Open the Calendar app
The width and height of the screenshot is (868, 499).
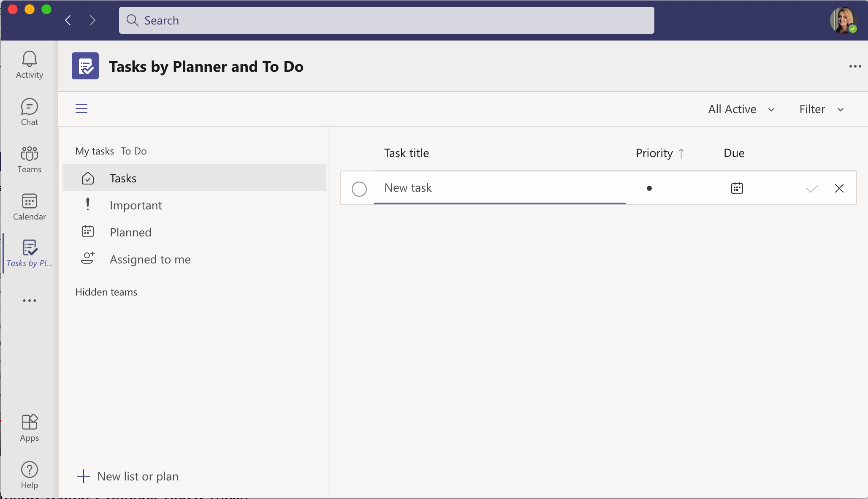pyautogui.click(x=30, y=206)
